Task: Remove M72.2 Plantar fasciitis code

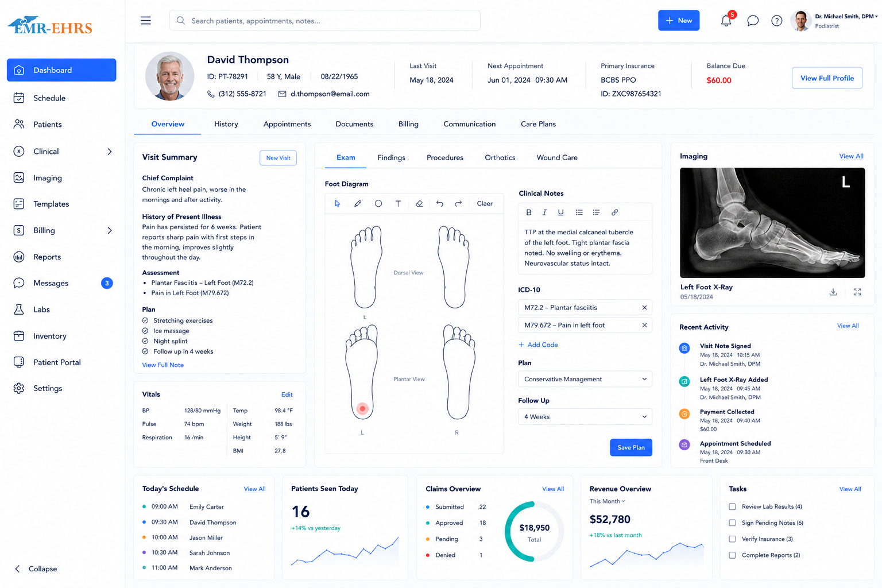Action: click(644, 308)
